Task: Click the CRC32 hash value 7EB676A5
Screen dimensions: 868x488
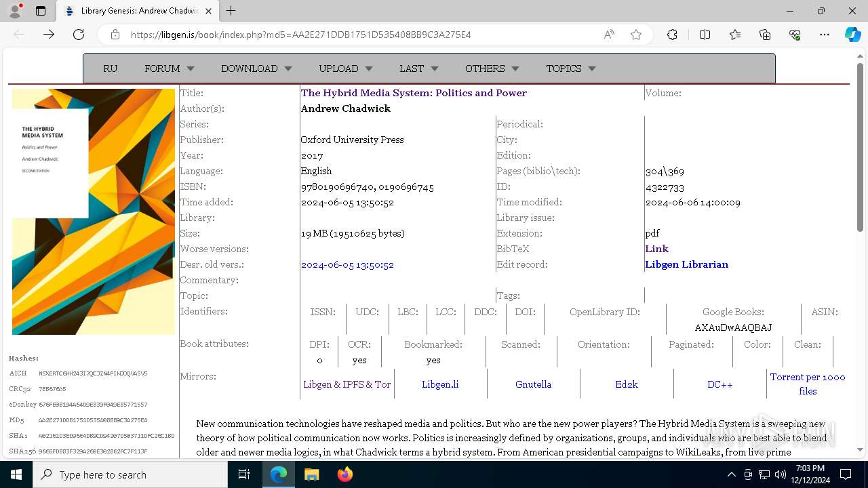Action: 52,389
